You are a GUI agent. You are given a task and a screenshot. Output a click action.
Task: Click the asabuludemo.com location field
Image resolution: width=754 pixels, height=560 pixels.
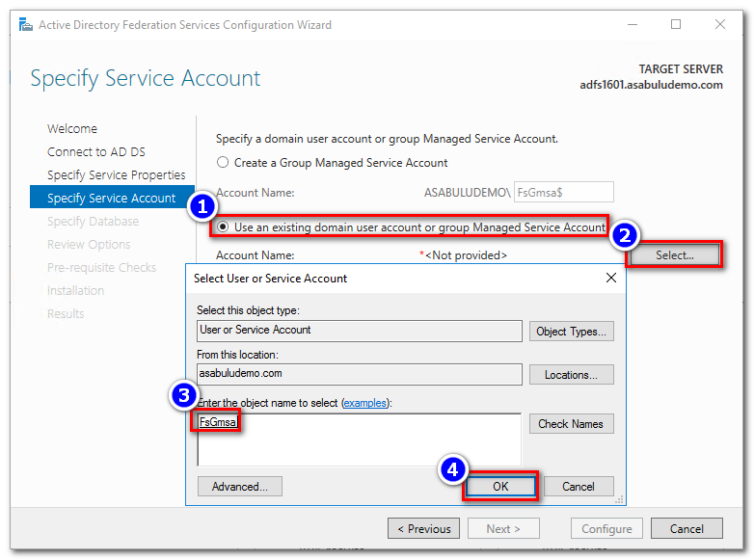[x=360, y=374]
